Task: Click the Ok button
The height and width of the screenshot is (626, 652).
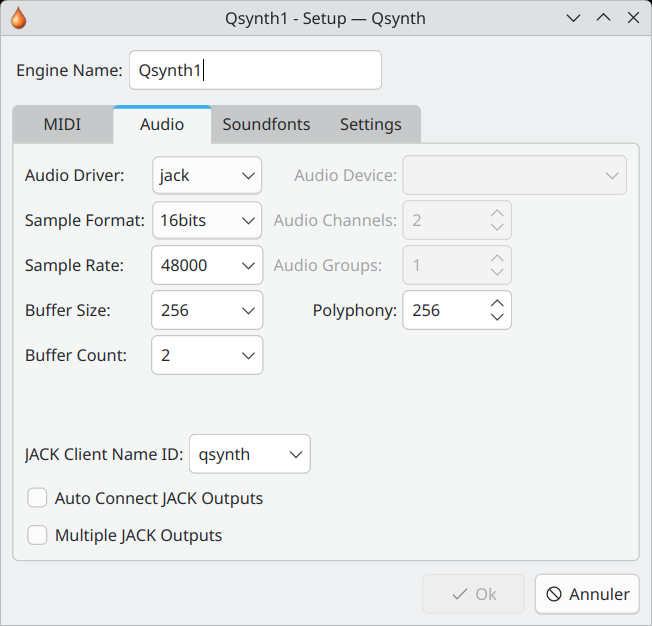Action: pyautogui.click(x=473, y=594)
